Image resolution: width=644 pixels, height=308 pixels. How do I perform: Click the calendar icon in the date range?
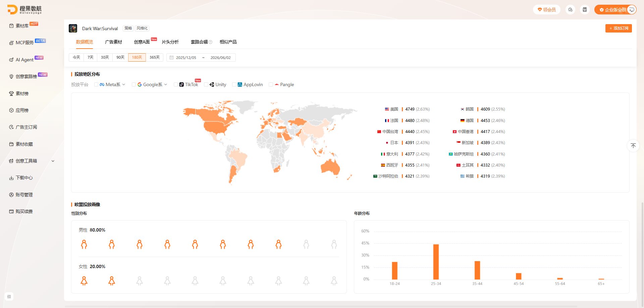[171, 58]
